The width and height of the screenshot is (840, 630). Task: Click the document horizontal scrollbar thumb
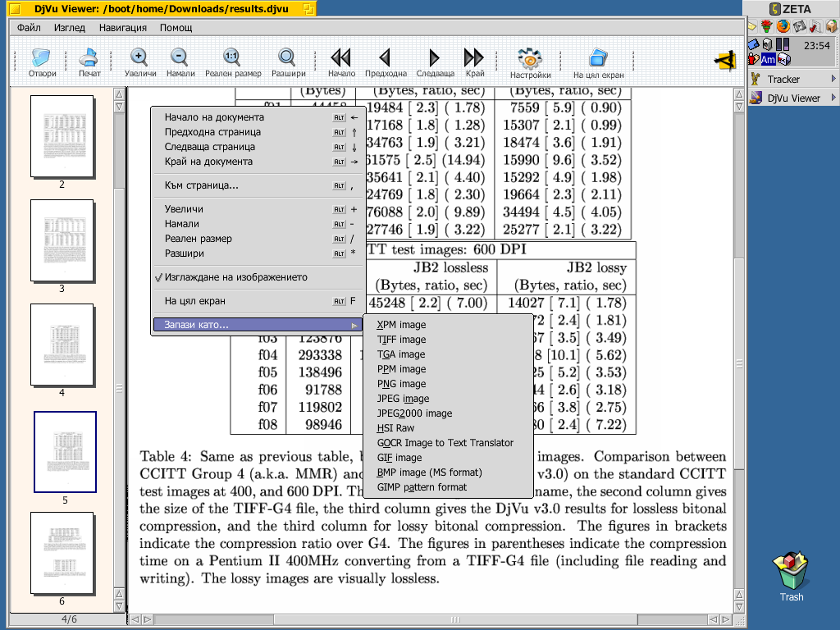(454, 619)
